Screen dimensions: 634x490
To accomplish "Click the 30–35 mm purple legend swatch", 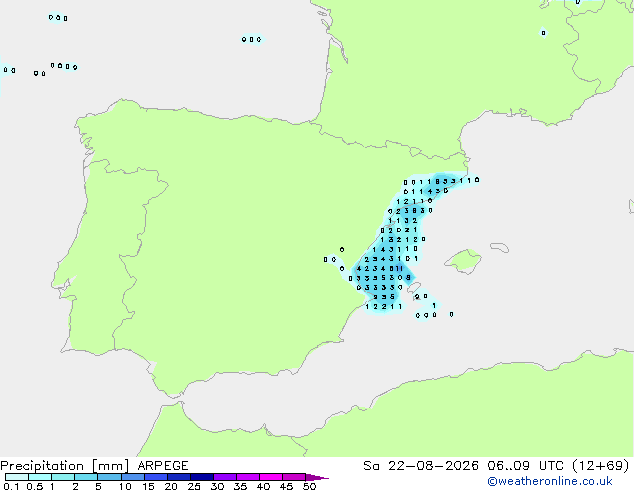I will coord(225,477).
